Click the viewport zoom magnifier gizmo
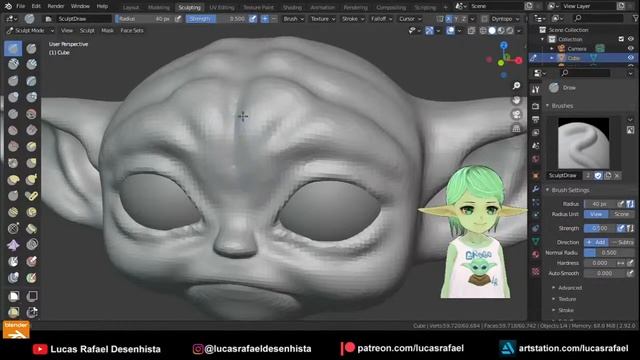This screenshot has height=360, width=640. [516, 85]
